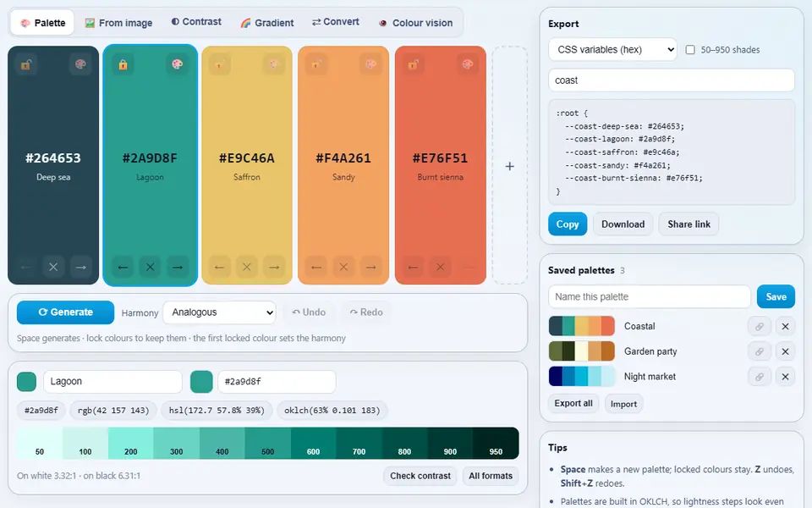
Task: Copy share link for Coastal palette
Action: 760,327
